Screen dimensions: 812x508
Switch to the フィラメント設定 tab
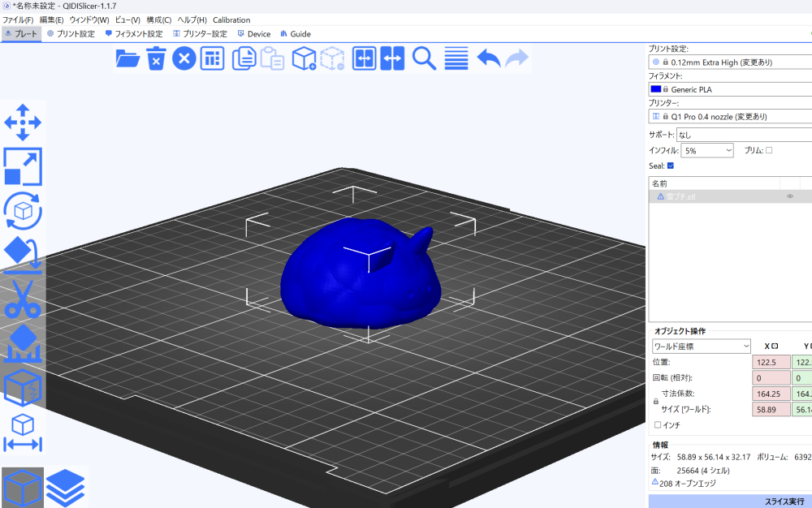click(x=134, y=34)
